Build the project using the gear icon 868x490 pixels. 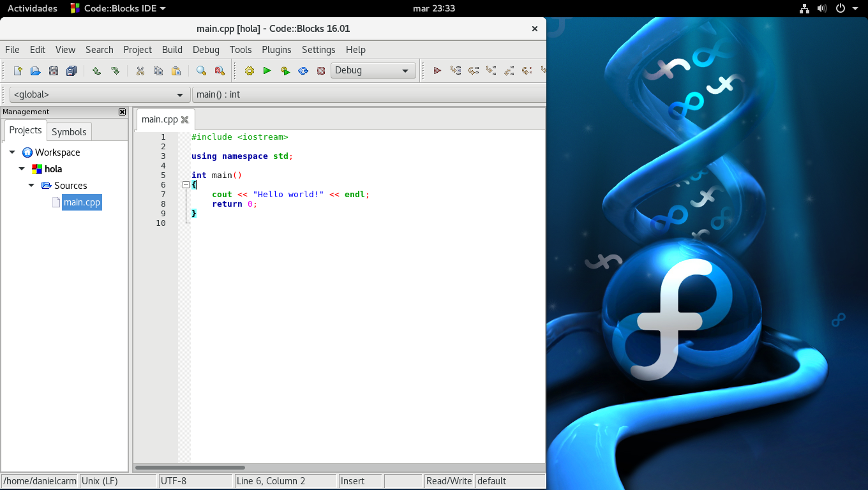[249, 70]
